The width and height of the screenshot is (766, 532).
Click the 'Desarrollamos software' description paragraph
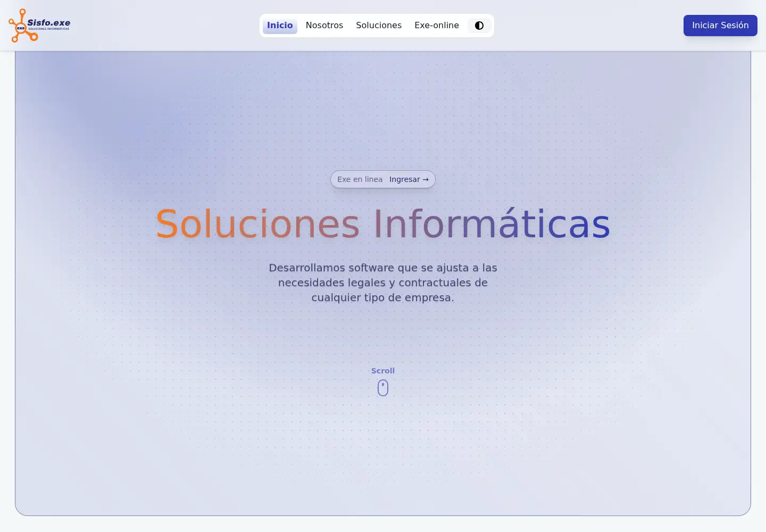point(383,282)
